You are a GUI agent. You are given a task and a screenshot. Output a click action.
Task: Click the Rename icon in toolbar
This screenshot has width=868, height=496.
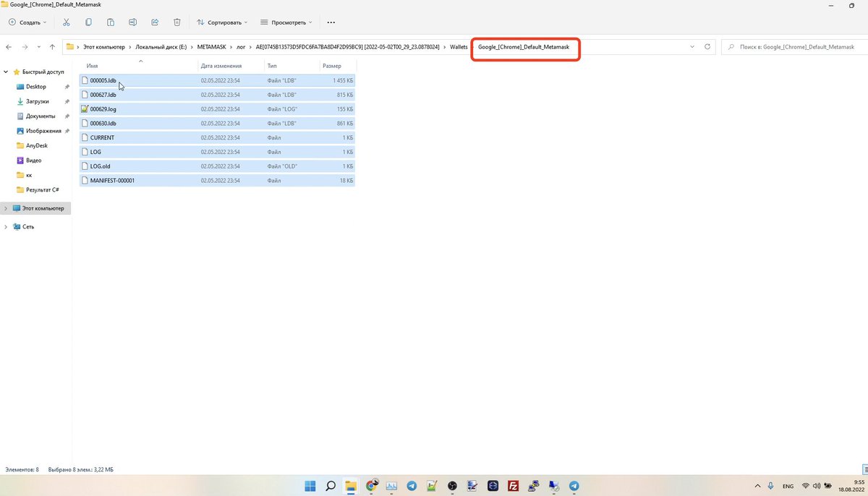coord(132,22)
